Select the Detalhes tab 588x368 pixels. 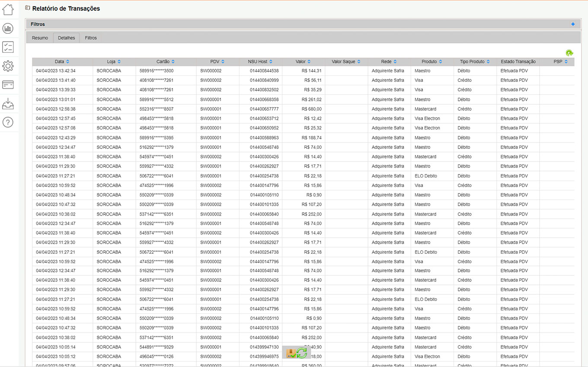point(66,38)
